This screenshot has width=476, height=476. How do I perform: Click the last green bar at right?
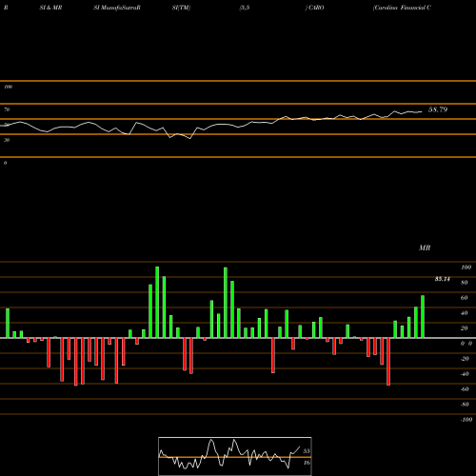[x=423, y=317]
